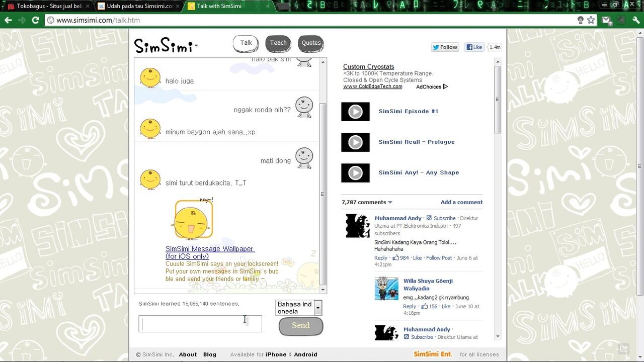Click the Send button
This screenshot has height=362, width=644.
tap(301, 326)
